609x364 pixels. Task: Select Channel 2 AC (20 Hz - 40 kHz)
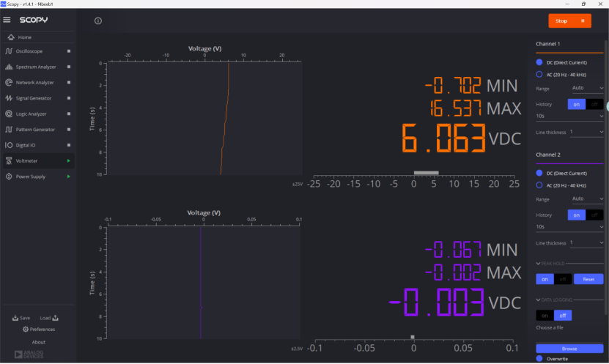[x=539, y=185]
